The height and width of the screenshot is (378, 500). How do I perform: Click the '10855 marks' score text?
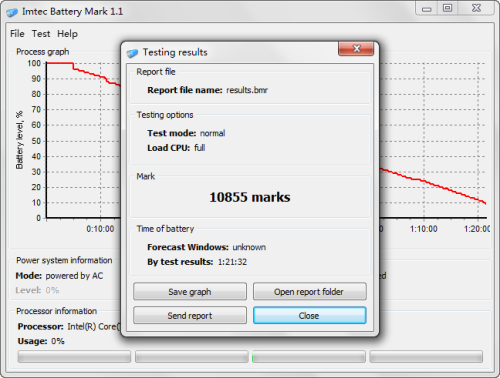click(x=250, y=197)
